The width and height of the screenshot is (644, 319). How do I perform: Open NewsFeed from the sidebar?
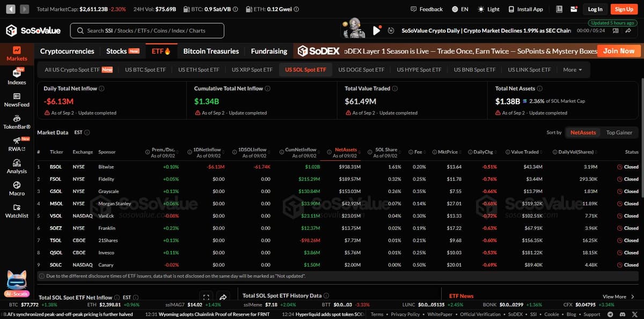[17, 99]
